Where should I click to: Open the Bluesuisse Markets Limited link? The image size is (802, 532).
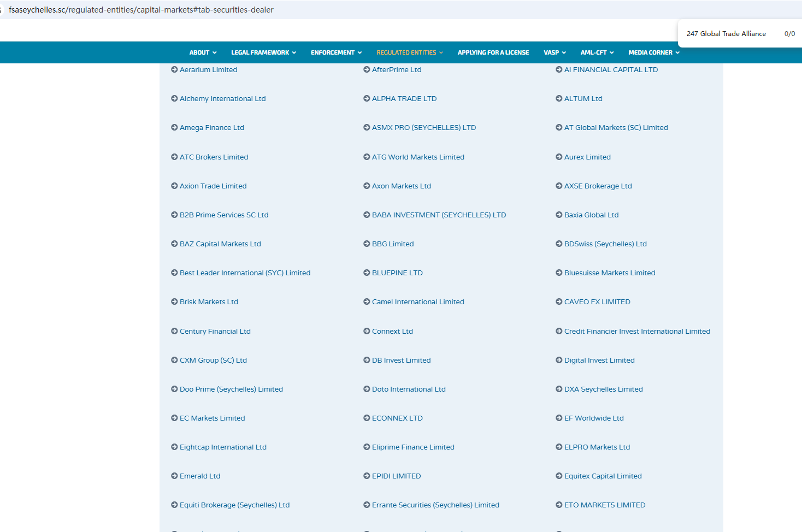(610, 273)
